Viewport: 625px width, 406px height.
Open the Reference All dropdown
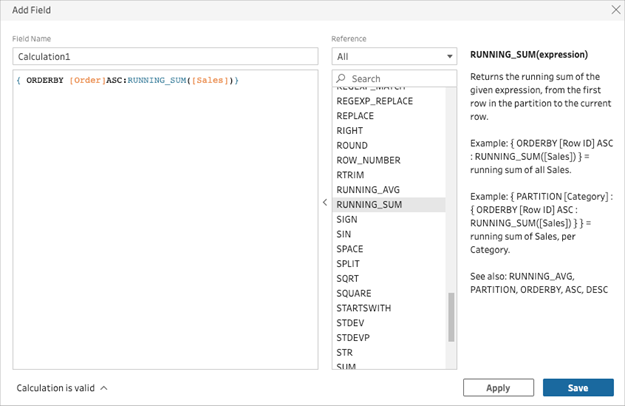(x=394, y=57)
